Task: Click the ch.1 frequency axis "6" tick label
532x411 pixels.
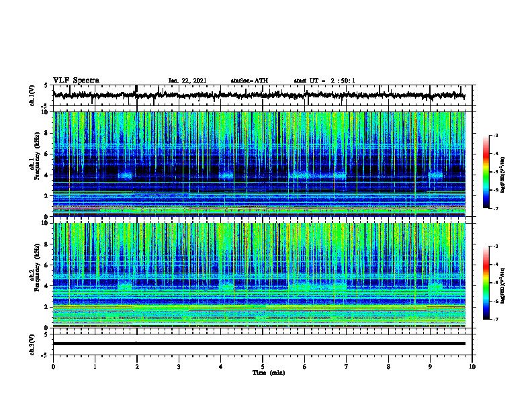Action: 47,154
